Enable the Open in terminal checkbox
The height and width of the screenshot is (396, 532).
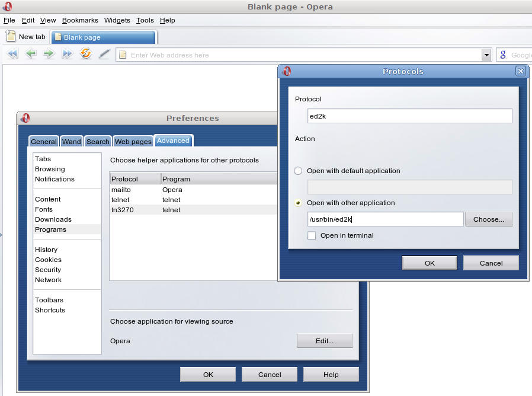pyautogui.click(x=312, y=235)
